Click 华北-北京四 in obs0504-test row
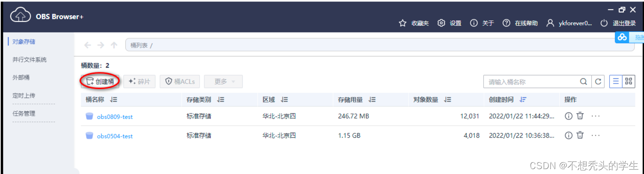The image size is (644, 174). [279, 135]
